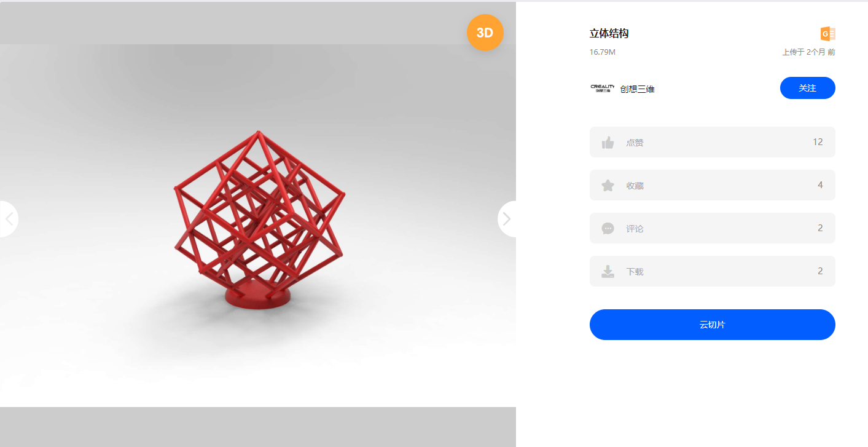Toggle like on the 点赞 row
The height and width of the screenshot is (447, 868).
coord(713,142)
